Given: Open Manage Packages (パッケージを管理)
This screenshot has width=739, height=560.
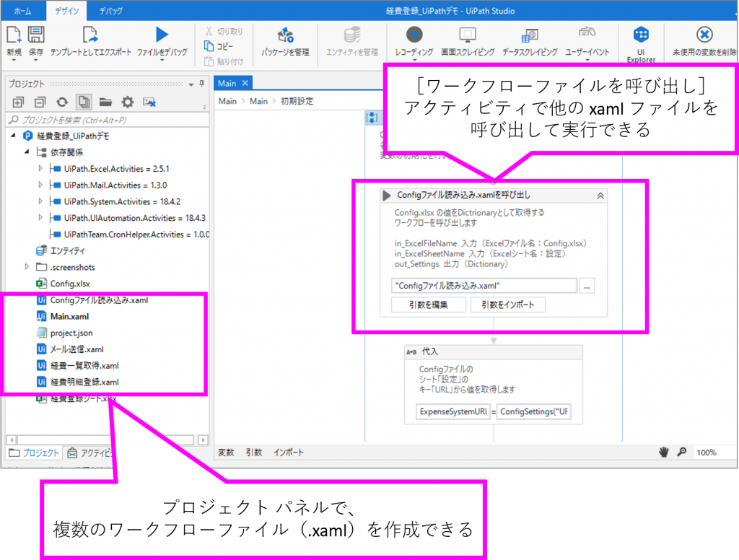Looking at the screenshot, I should tap(285, 35).
